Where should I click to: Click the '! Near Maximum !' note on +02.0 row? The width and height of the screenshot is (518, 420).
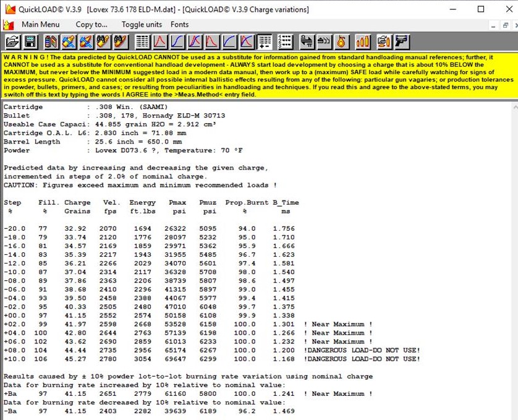[338, 324]
